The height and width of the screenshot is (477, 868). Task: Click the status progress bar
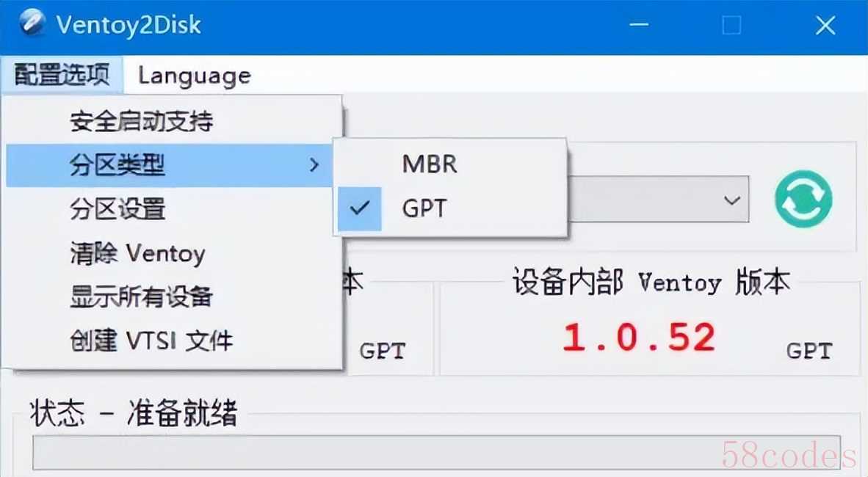coord(436,453)
